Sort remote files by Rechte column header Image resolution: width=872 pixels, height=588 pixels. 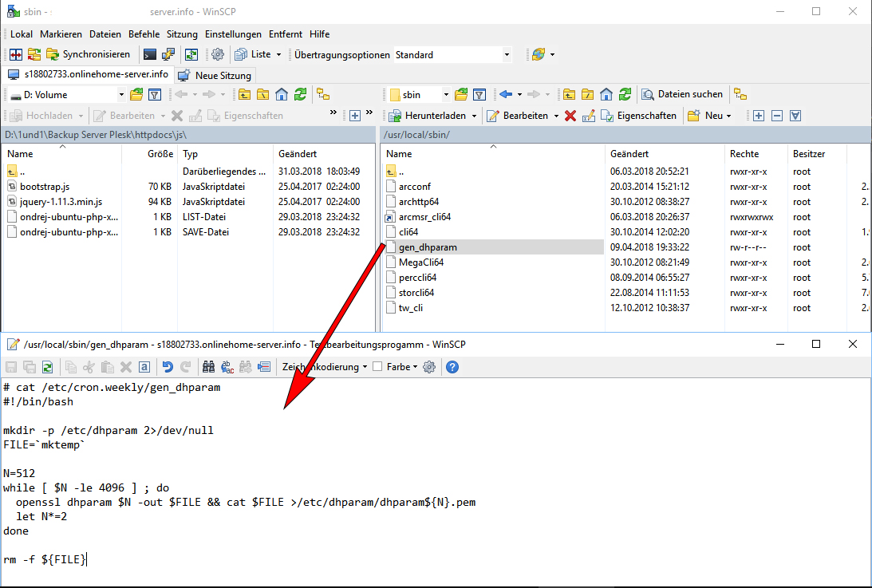(744, 154)
